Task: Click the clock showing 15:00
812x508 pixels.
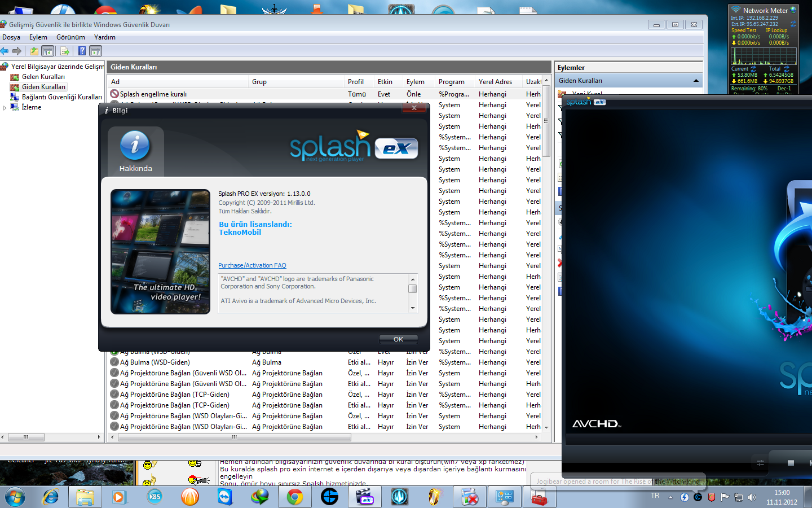Action: [782, 493]
